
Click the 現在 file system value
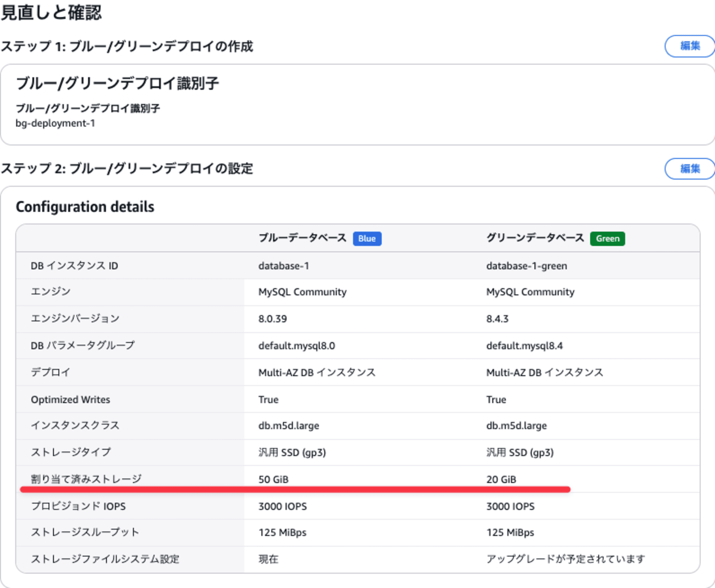(x=268, y=559)
